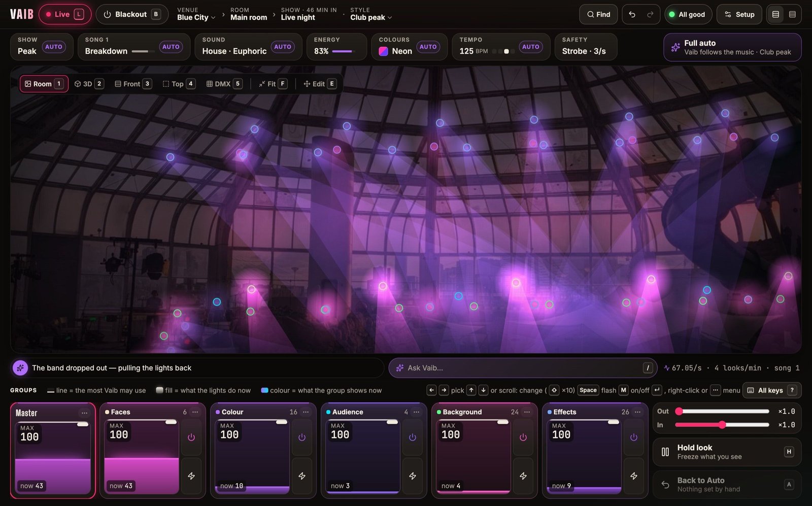Switch to the Front view tab
The width and height of the screenshot is (812, 506).
tap(133, 84)
